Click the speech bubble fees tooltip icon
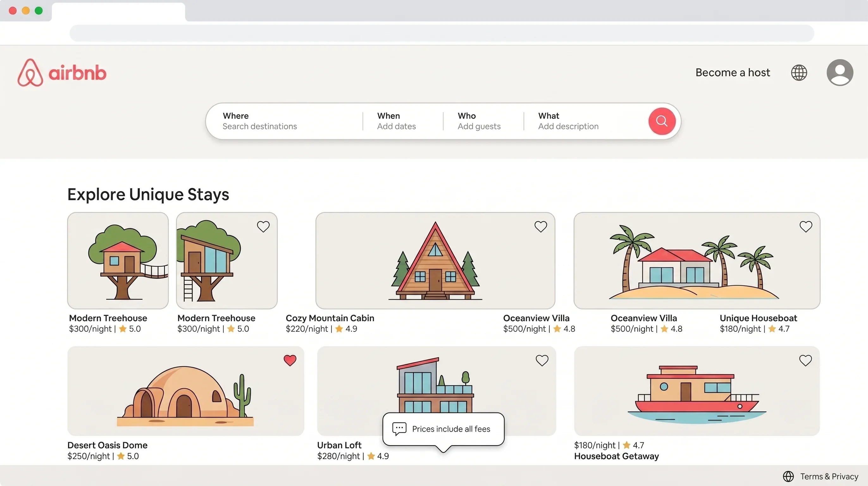This screenshot has height=486, width=868. click(399, 428)
